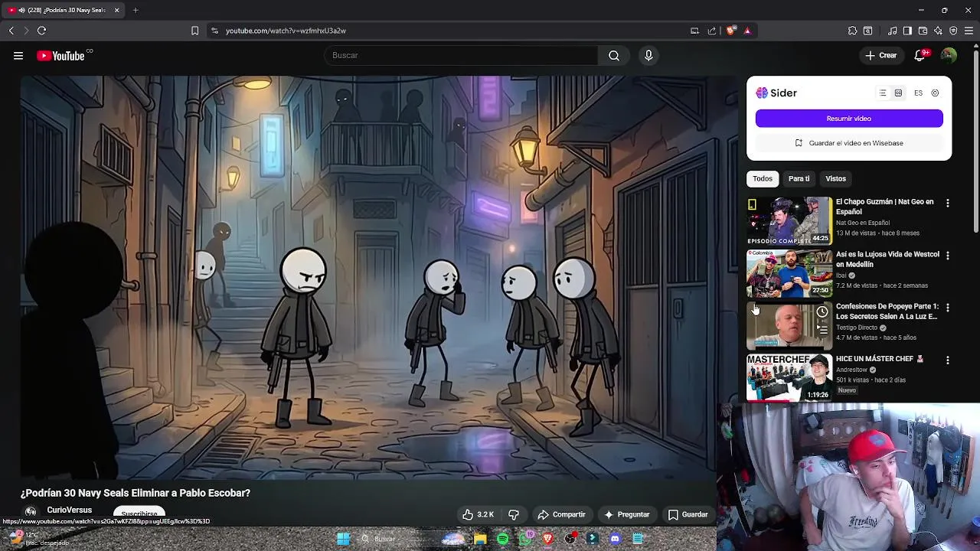The image size is (980, 551).
Task: Open File Explorer from the taskbar
Action: [480, 539]
